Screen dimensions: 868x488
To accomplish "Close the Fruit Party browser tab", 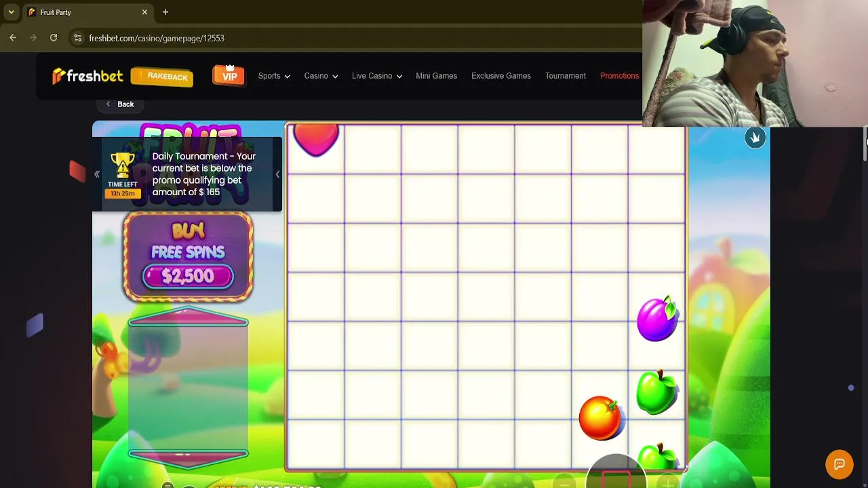I will (x=144, y=12).
